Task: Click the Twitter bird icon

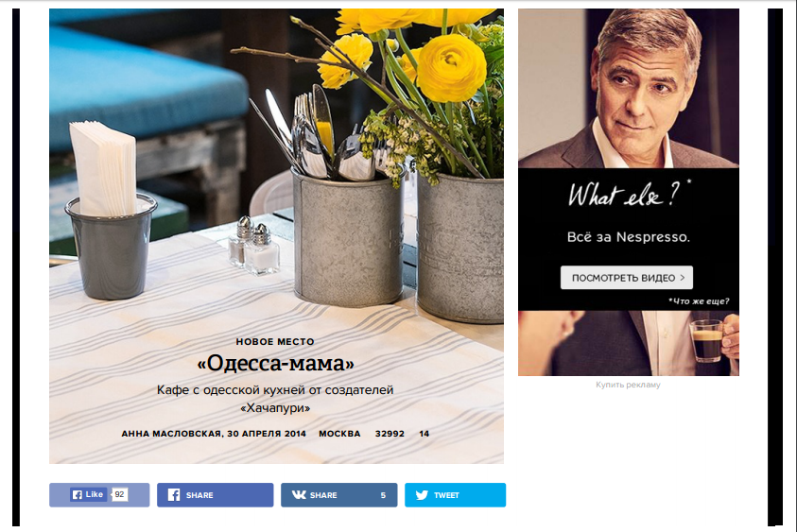Action: click(x=422, y=495)
